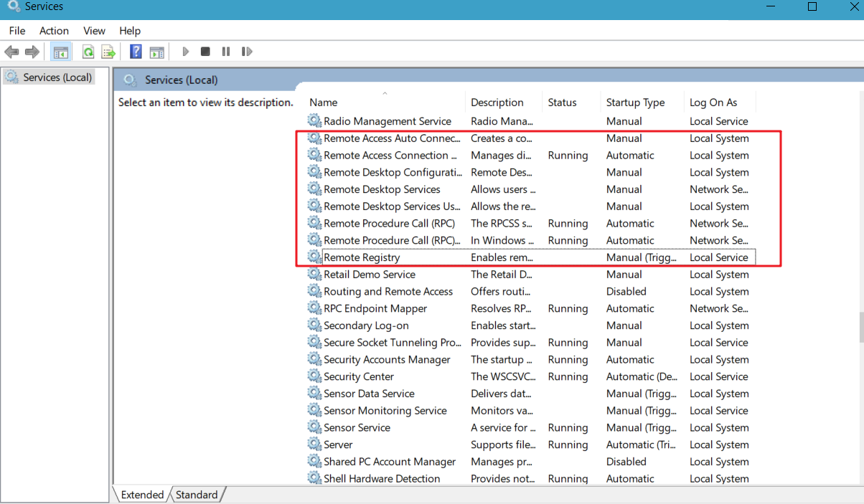Stop the service with the Stop icon
The height and width of the screenshot is (504, 864).
(205, 52)
